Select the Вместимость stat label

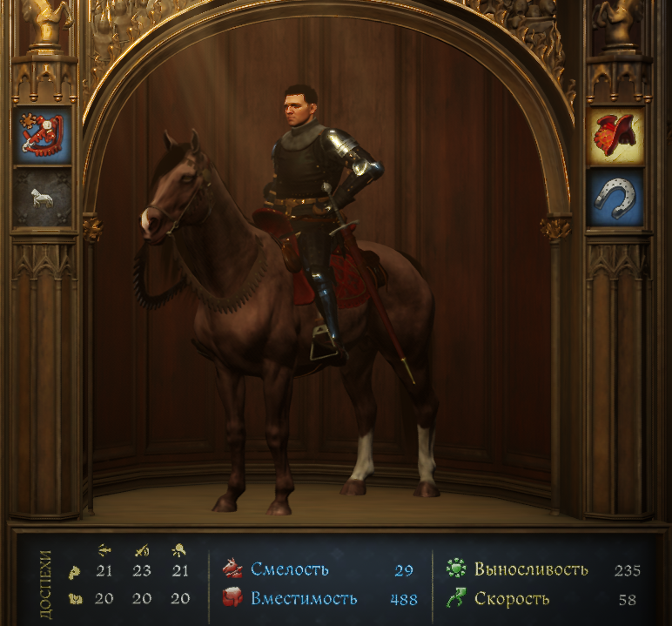(x=304, y=598)
